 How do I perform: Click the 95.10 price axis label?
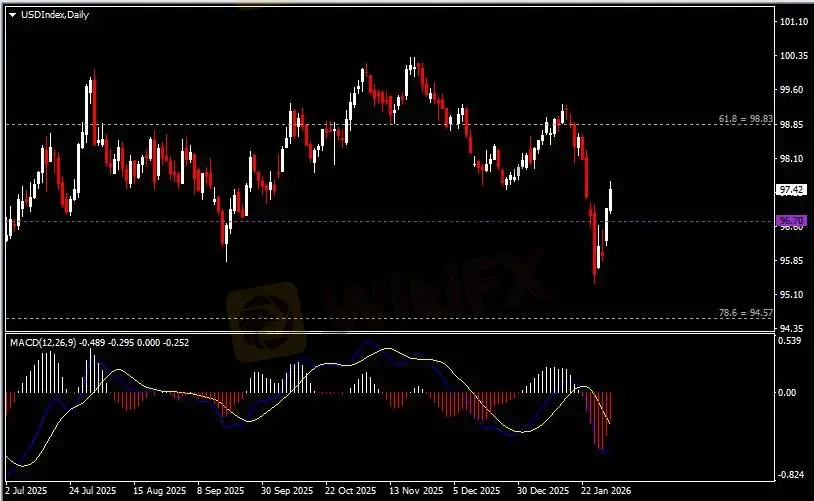792,295
